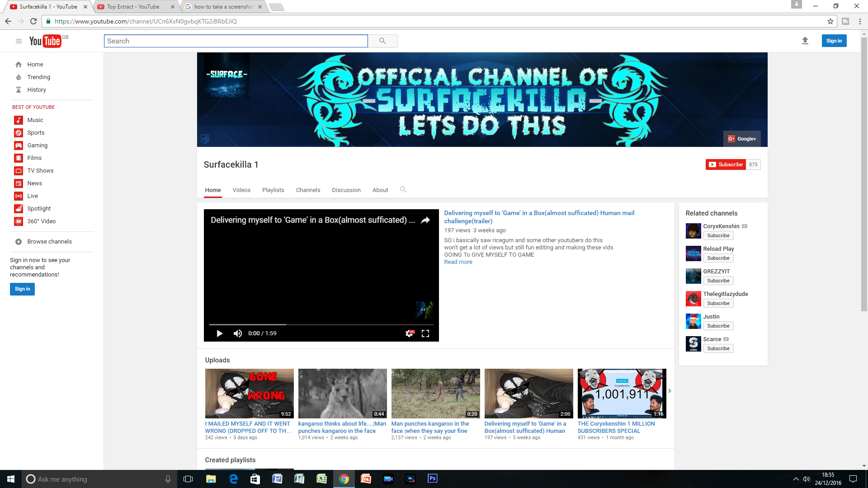868x488 pixels.
Task: Open the Music category icon
Action: point(19,120)
